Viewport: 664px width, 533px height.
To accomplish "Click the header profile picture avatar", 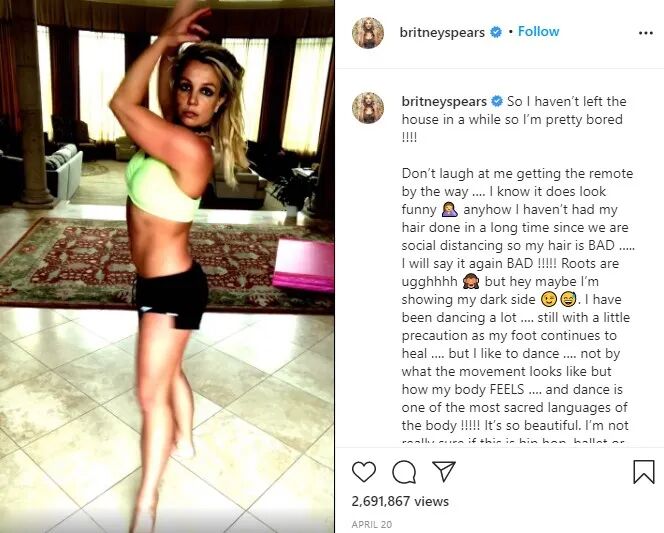I will [x=368, y=33].
